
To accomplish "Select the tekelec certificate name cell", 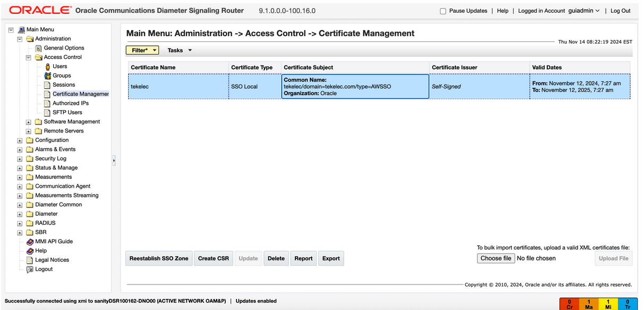I will (x=178, y=86).
